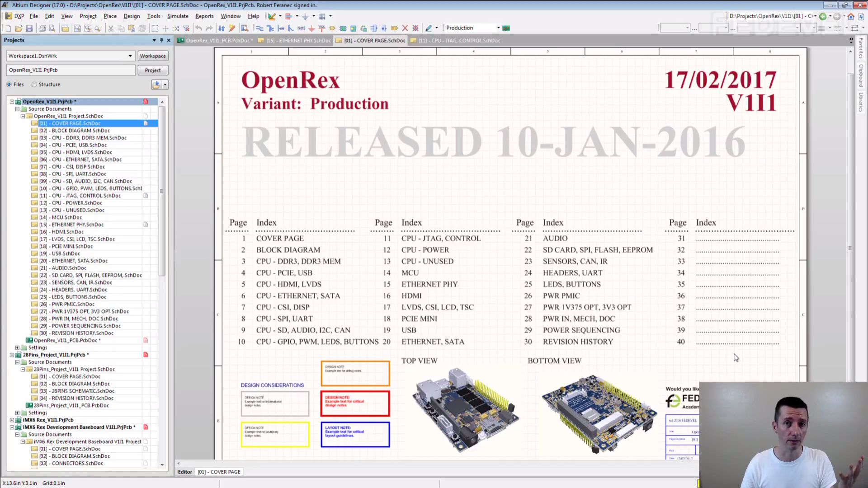Click the Save document toolbar icon

29,28
